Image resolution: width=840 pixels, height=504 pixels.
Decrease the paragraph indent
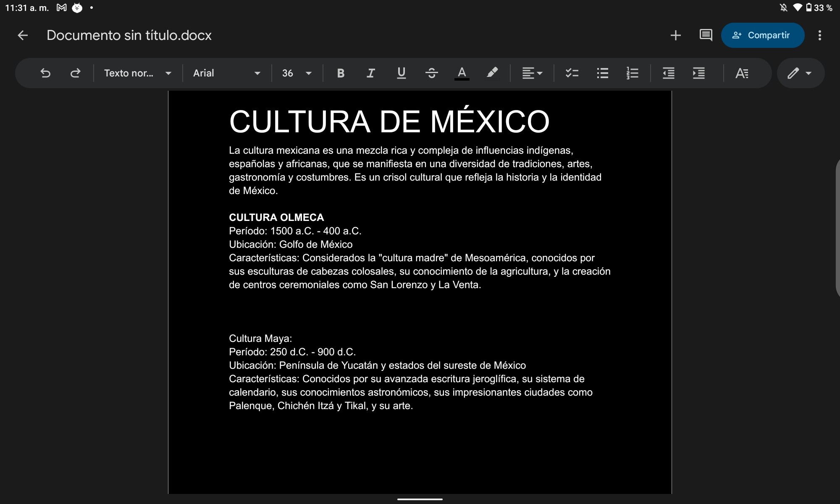[x=668, y=73]
